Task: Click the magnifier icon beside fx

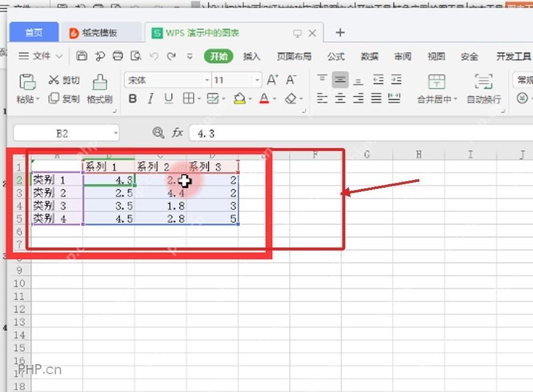Action: tap(158, 133)
